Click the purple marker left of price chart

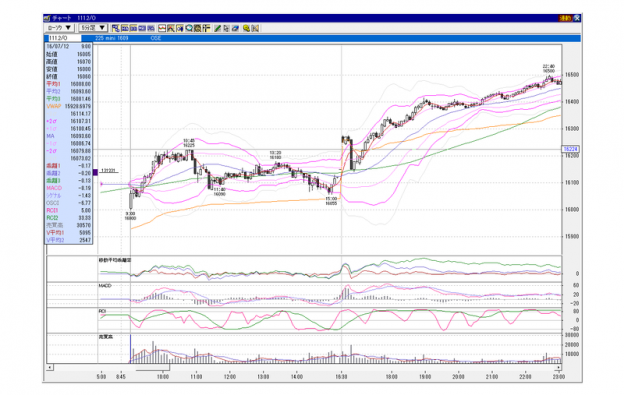pos(95,172)
